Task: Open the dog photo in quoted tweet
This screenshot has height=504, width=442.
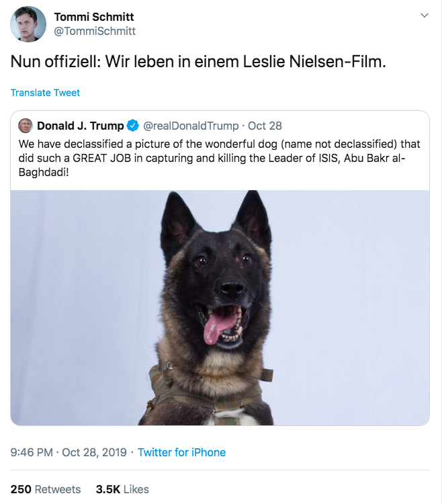Action: click(220, 308)
